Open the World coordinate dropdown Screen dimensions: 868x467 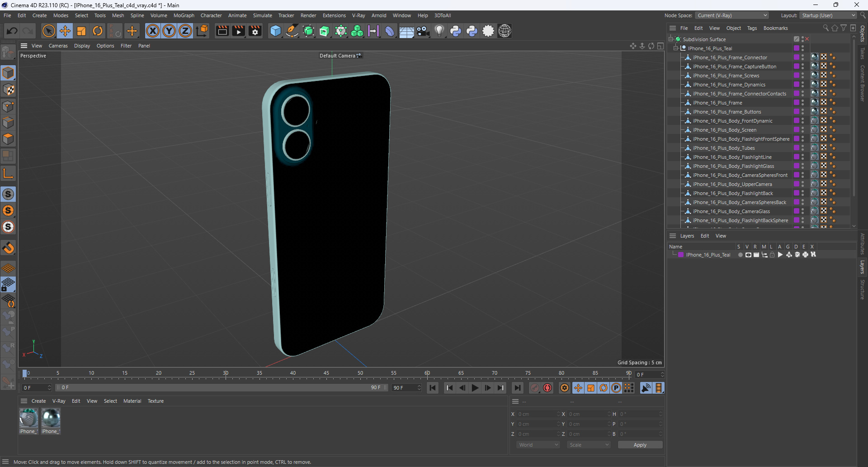click(x=538, y=445)
